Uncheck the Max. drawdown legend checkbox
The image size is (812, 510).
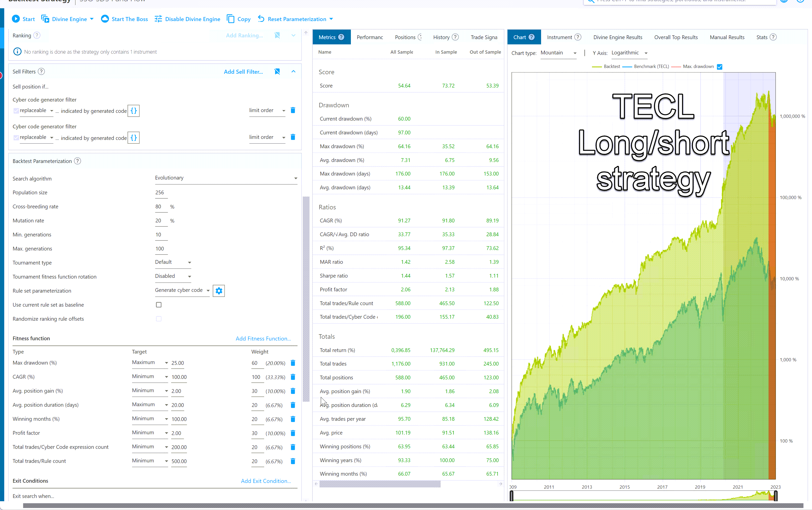(x=720, y=67)
